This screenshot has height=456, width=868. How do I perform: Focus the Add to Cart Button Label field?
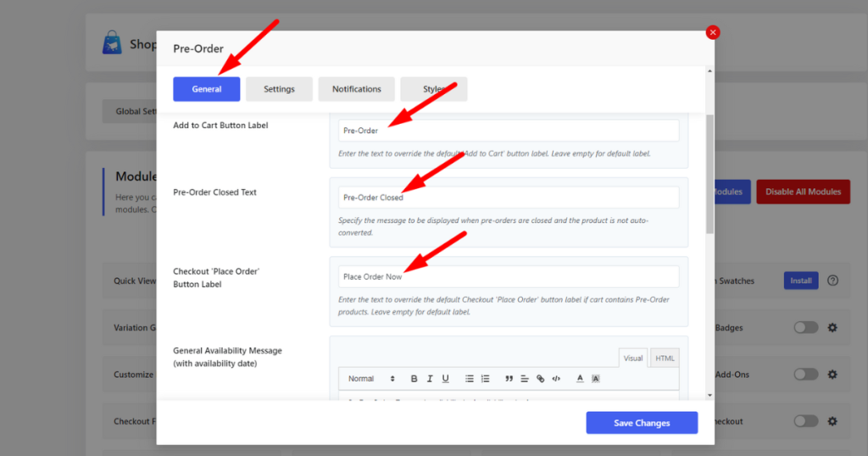coord(509,131)
